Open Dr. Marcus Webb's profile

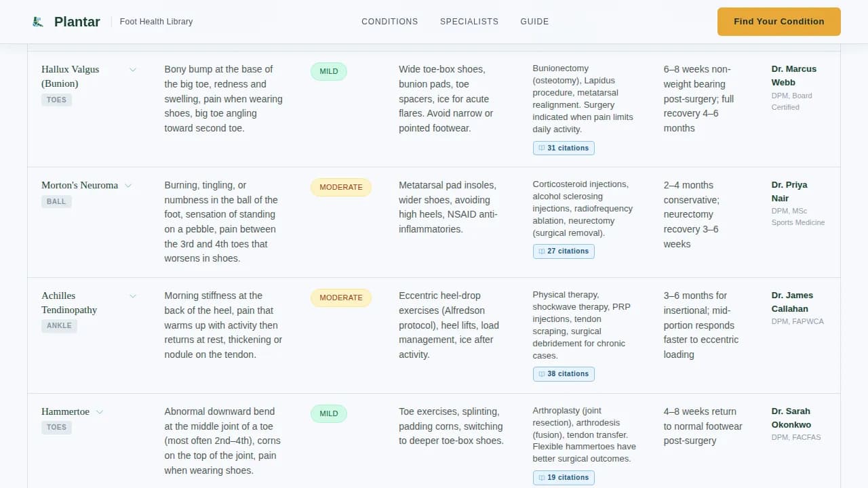coord(794,76)
